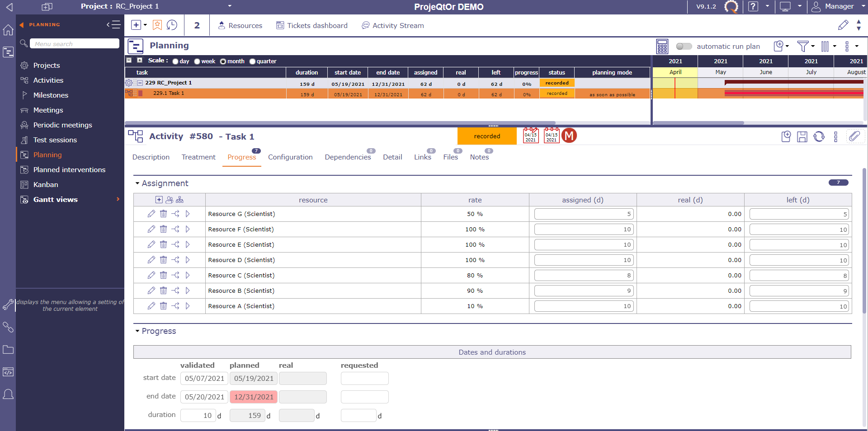Delete the Resource G assignment

[163, 214]
